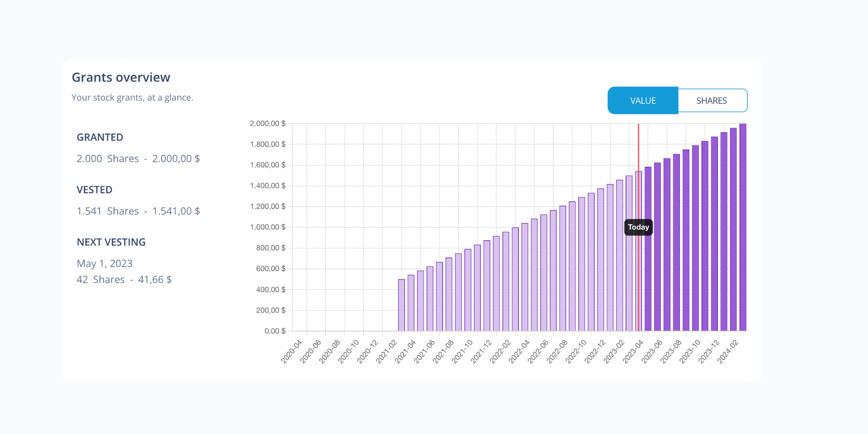Select '2.000 Shares - 2.000,00 $' granted value

coord(138,159)
